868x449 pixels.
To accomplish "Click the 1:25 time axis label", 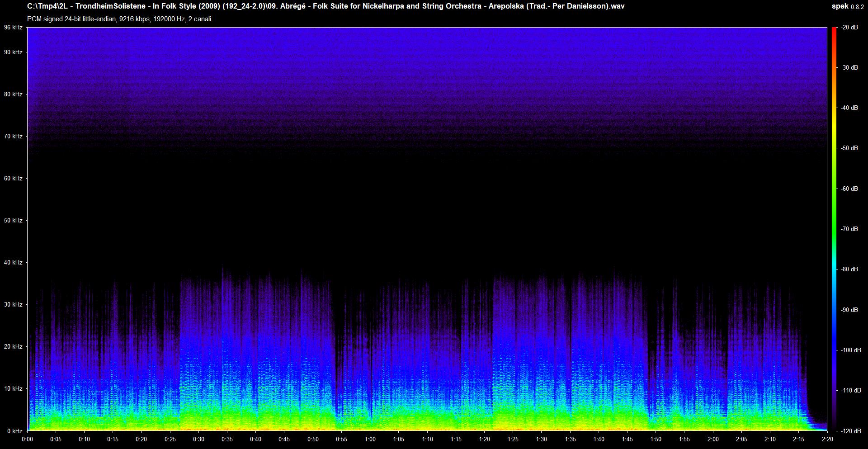I will (513, 440).
